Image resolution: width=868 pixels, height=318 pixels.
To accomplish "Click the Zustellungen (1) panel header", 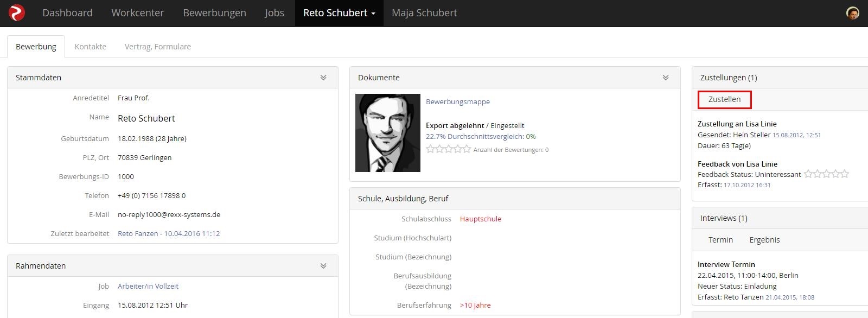I will pyautogui.click(x=780, y=78).
